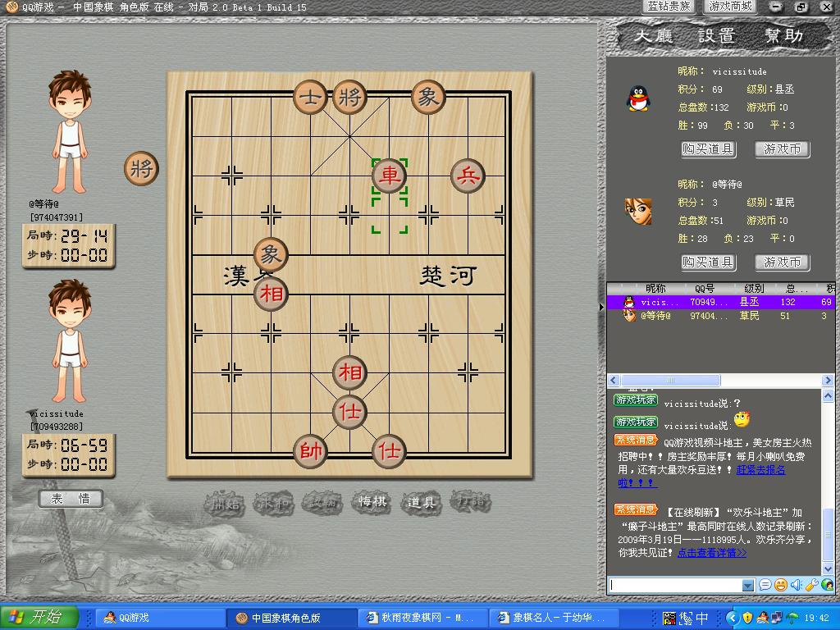This screenshot has width=840, height=630.
Task: Click 游戏币 under @等待@'s profile
Action: click(782, 262)
